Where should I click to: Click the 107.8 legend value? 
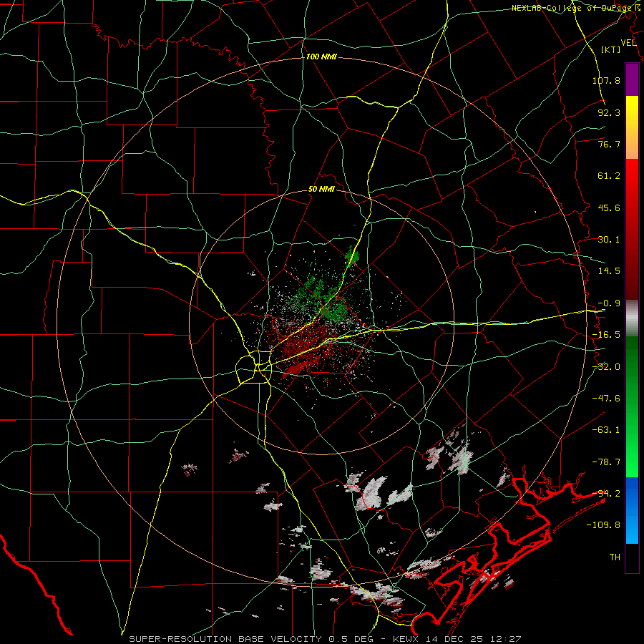pyautogui.click(x=606, y=80)
